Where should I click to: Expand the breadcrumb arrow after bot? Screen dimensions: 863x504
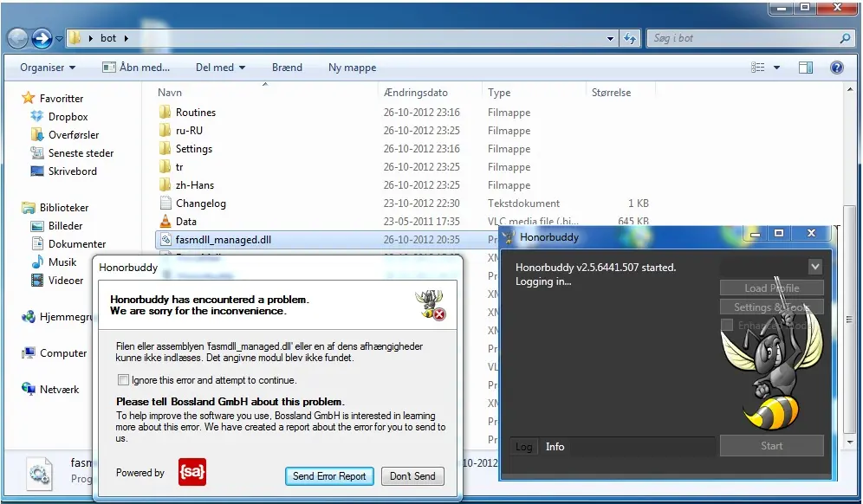pos(126,38)
